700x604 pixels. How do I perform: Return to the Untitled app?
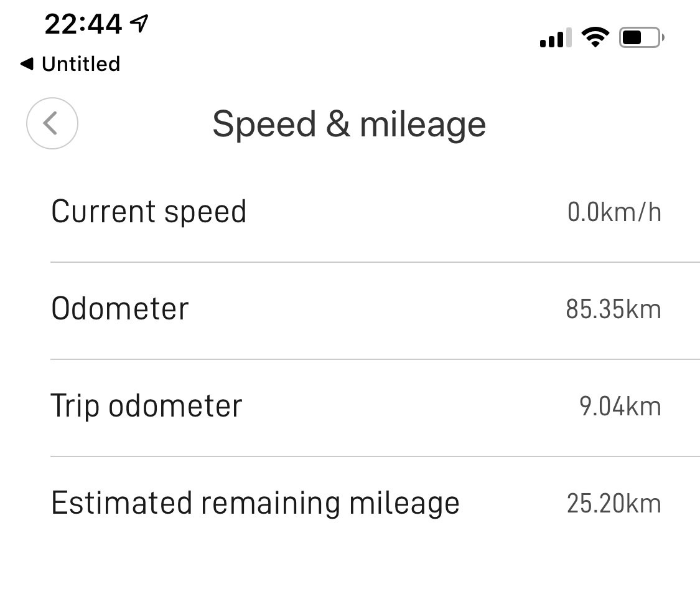point(80,64)
